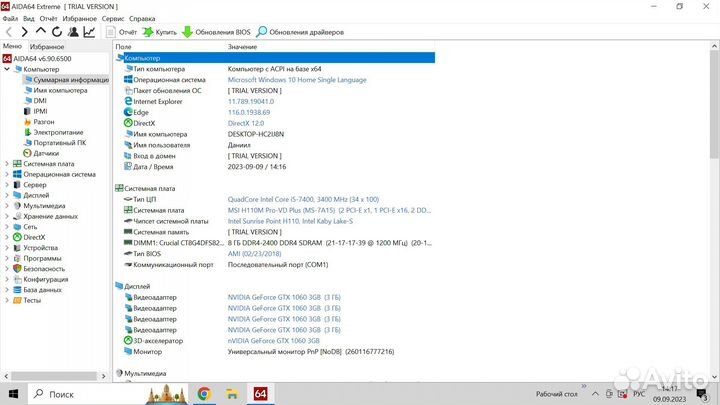Click the taskbar Поиск search box
720x405 pixels.
click(108, 394)
